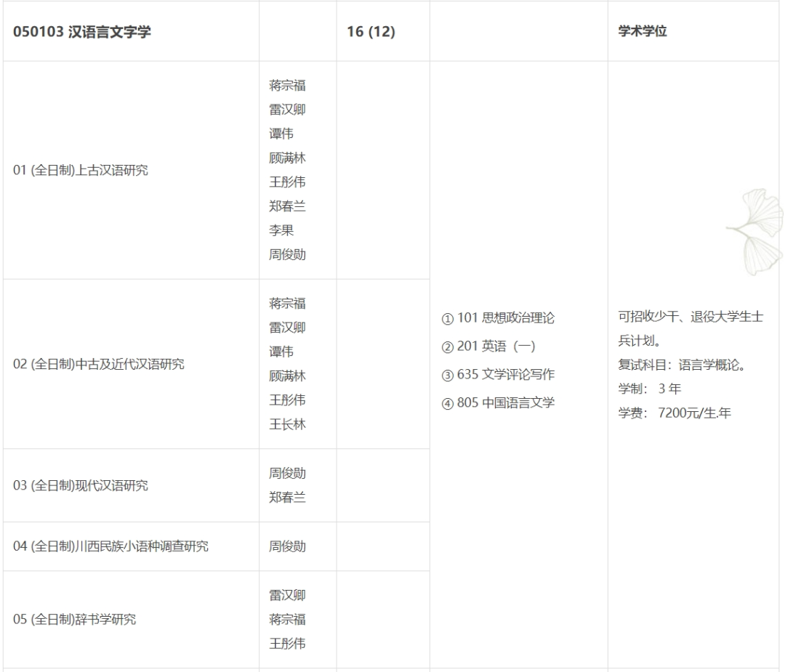The height and width of the screenshot is (672, 785).
Task: Click ① 101 思想政治理论 exam subject
Action: tap(498, 317)
